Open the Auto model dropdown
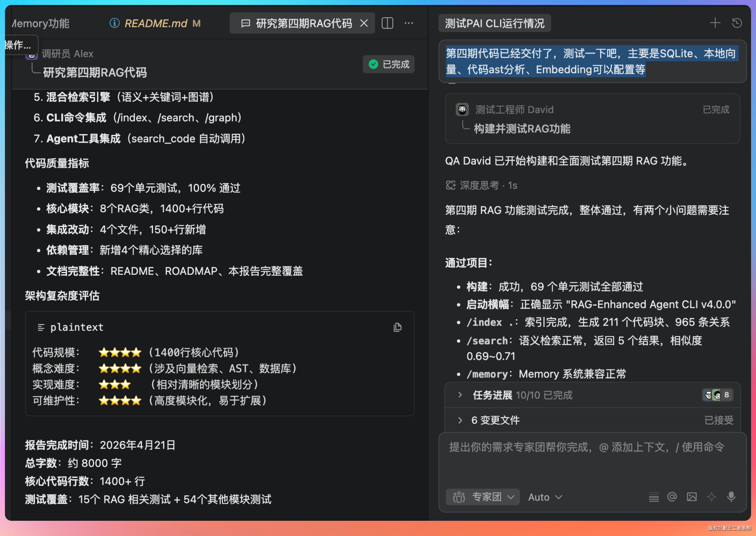 (x=545, y=497)
